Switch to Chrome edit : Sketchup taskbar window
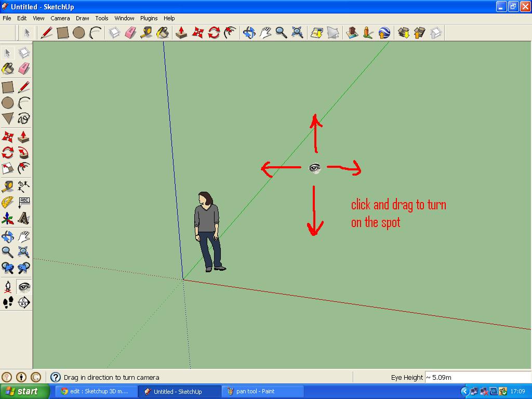Screen dimensions: 532x399 [96, 392]
